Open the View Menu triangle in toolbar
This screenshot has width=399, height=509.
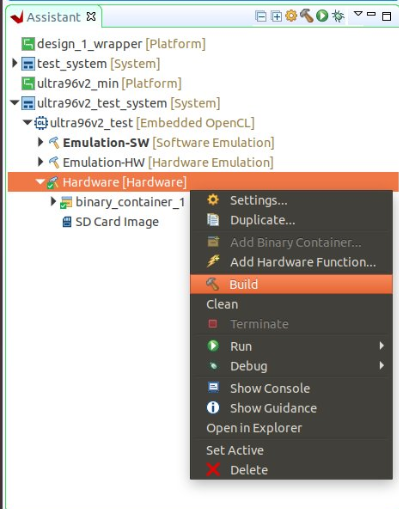pos(358,14)
